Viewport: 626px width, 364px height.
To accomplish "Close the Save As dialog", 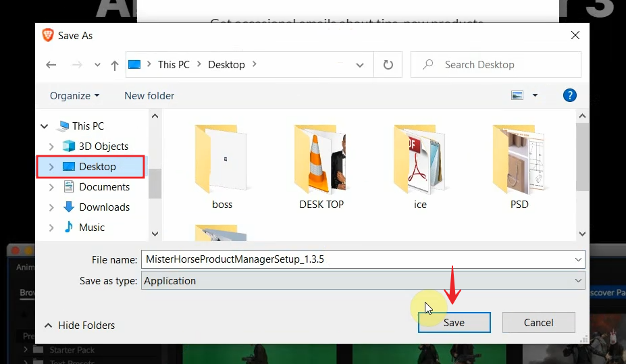I will pos(575,35).
